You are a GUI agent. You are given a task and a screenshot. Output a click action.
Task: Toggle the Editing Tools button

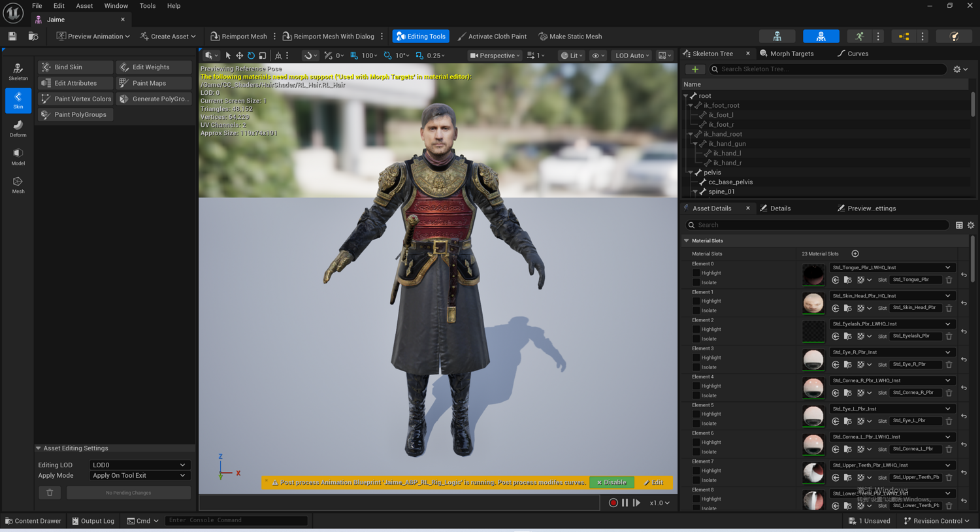click(421, 37)
